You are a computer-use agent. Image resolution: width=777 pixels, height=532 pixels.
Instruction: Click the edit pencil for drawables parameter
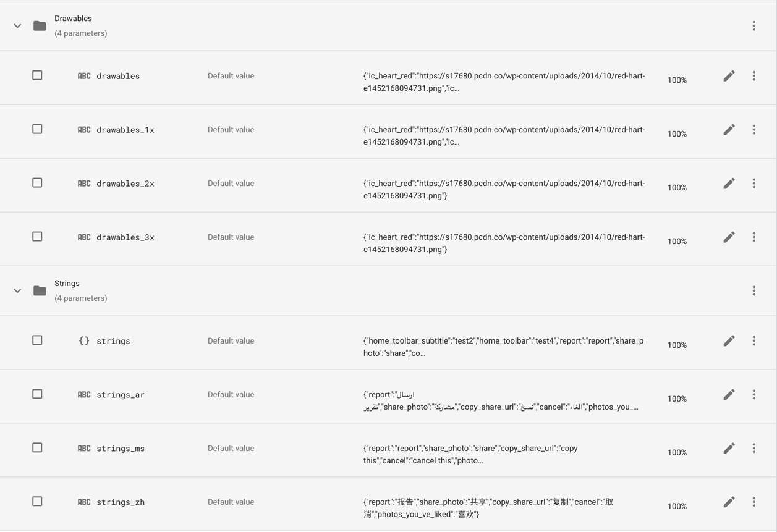coord(729,76)
